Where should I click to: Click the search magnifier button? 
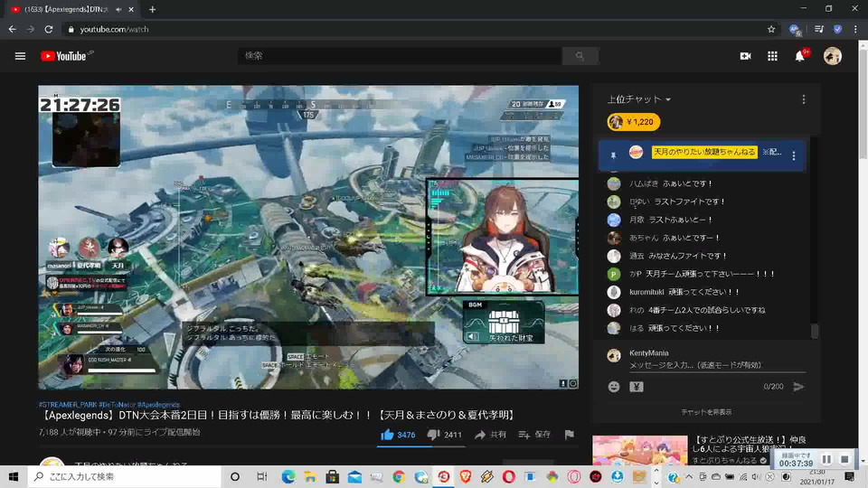tap(580, 56)
